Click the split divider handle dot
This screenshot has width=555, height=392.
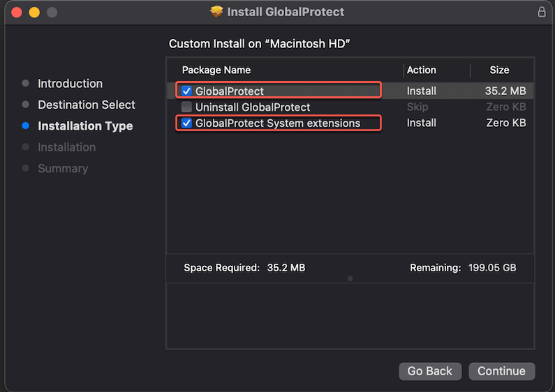point(350,279)
